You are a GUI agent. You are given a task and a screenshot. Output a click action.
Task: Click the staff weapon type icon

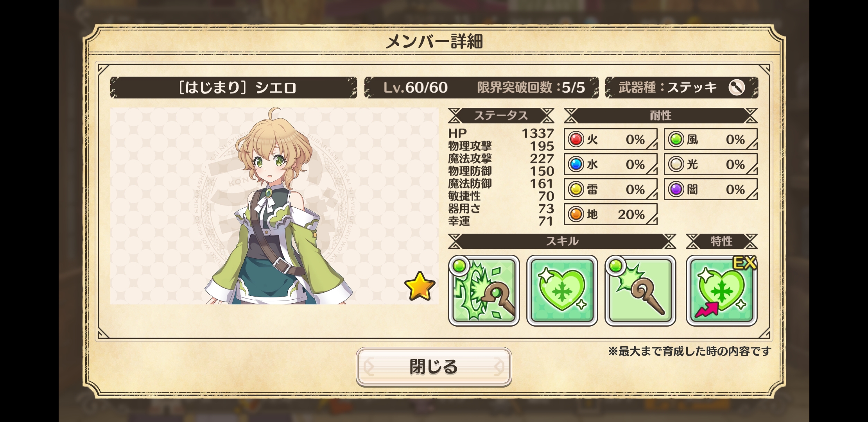coord(737,88)
